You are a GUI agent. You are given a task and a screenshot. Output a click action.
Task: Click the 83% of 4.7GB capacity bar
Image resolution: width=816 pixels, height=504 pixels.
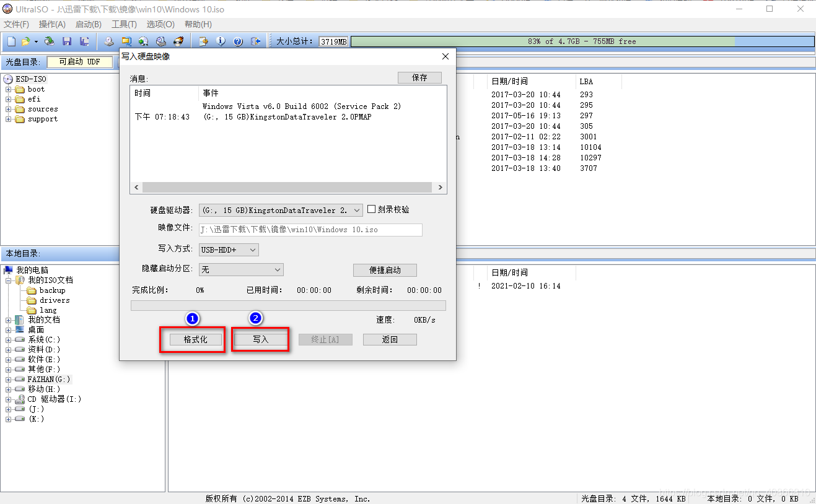click(582, 41)
